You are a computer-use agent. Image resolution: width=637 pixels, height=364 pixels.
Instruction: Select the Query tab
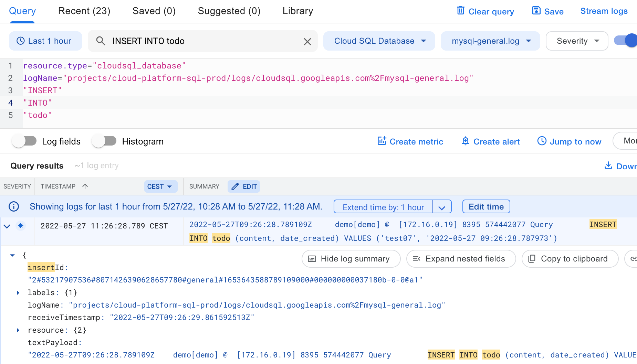click(x=22, y=11)
